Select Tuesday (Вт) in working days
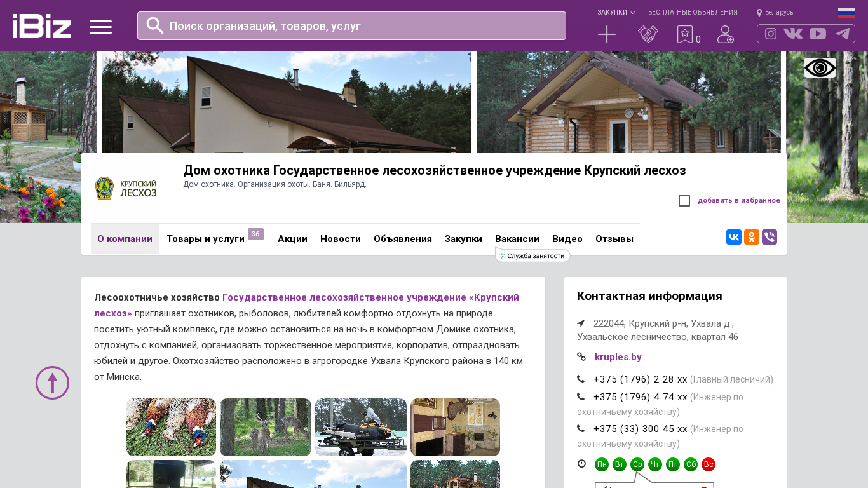 click(x=620, y=464)
